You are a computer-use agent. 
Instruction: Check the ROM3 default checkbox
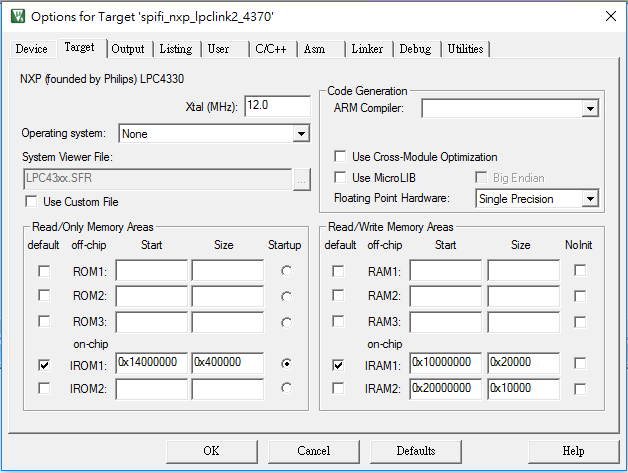(x=44, y=321)
